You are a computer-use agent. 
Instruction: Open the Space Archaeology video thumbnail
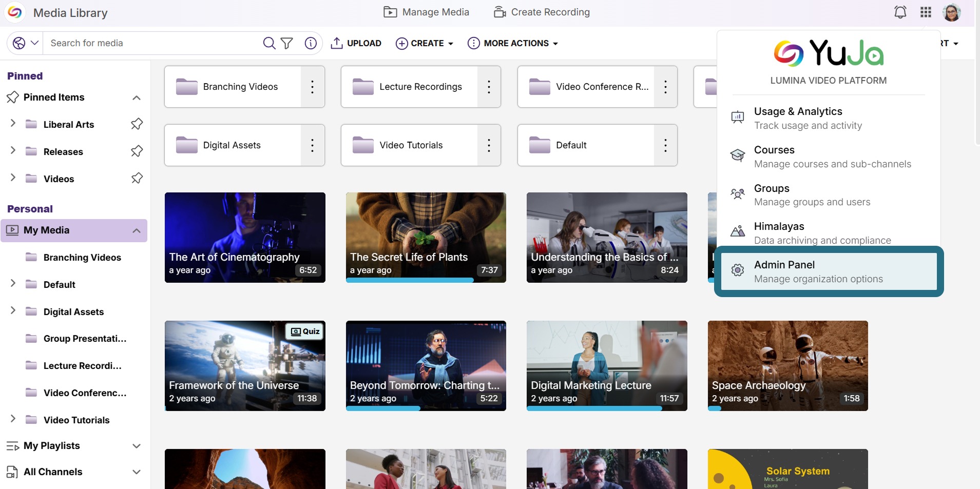pyautogui.click(x=788, y=366)
